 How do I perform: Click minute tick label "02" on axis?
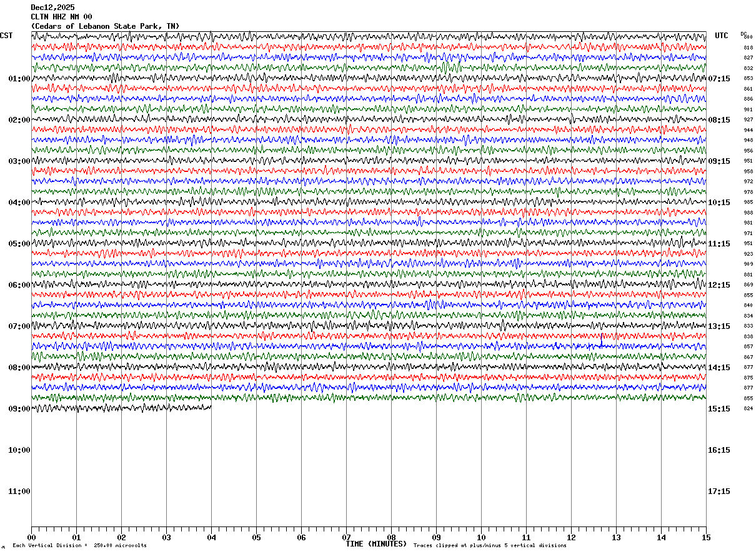pyautogui.click(x=121, y=538)
